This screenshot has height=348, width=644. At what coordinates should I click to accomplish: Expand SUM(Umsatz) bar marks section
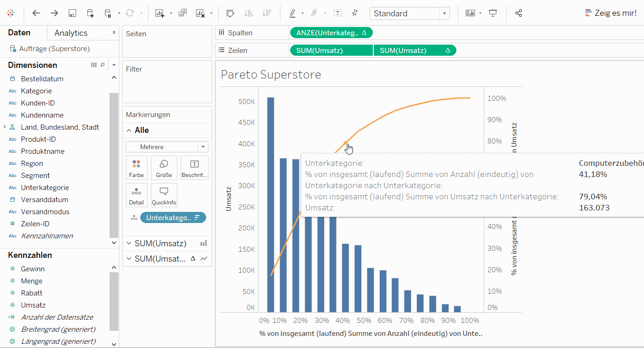[x=129, y=243]
